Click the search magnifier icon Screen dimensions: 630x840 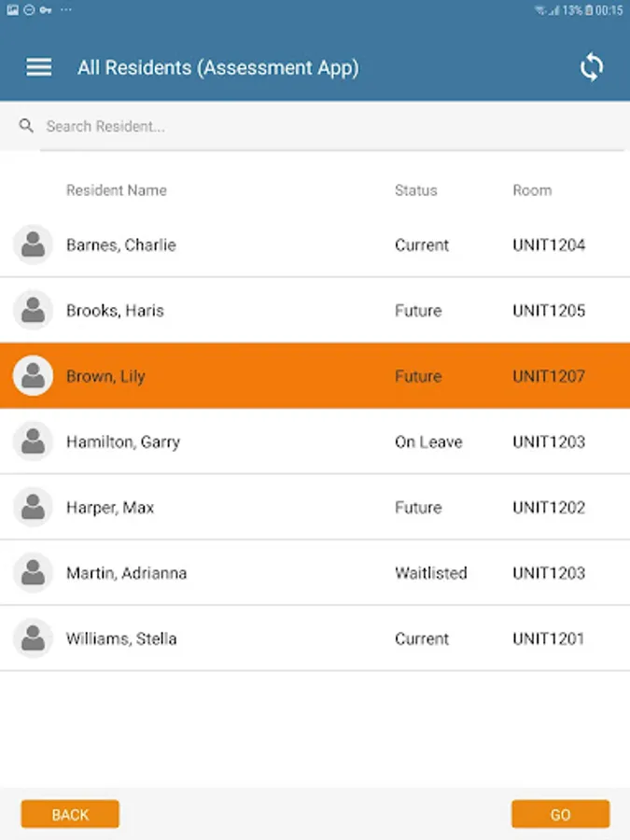tap(26, 126)
